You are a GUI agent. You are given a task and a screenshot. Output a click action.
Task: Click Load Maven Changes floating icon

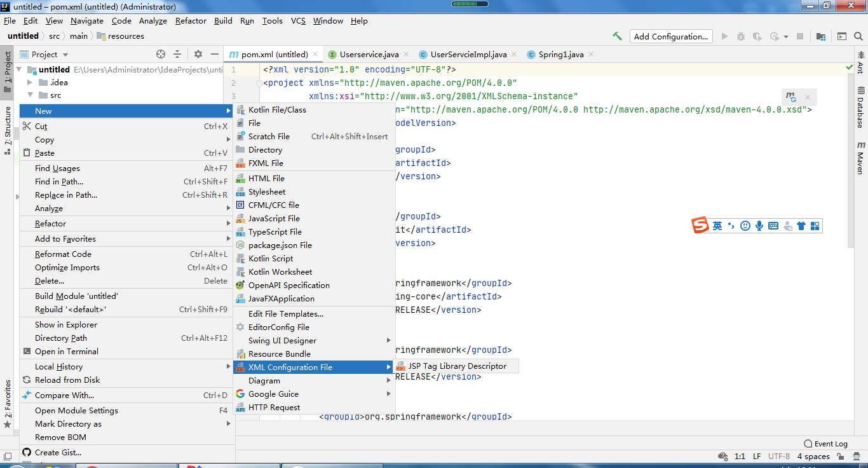pyautogui.click(x=791, y=97)
